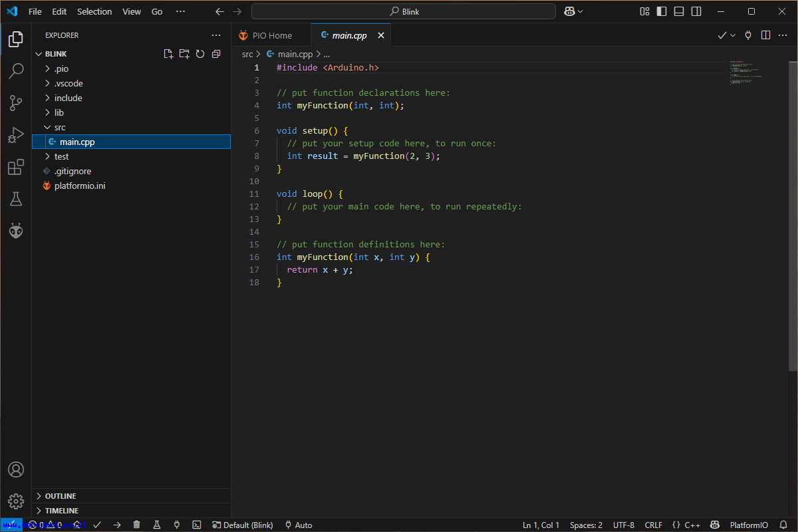The image size is (798, 532).
Task: Create a new file in the BLINK explorer
Action: tap(168, 54)
